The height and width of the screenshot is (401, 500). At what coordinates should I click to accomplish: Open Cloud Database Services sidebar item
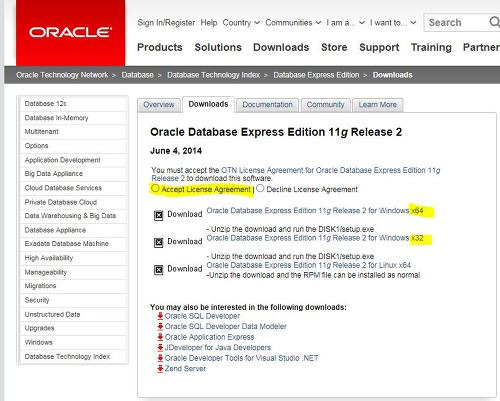coord(74,188)
